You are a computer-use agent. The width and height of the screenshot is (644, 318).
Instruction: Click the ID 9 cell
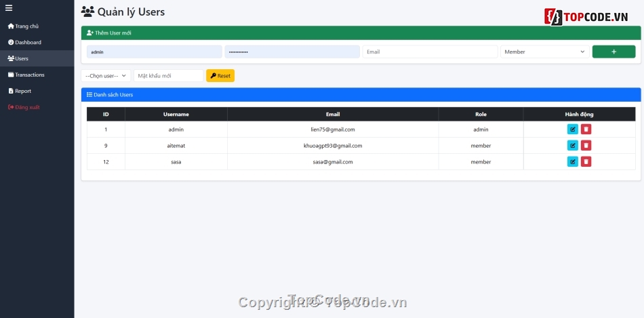(x=106, y=146)
